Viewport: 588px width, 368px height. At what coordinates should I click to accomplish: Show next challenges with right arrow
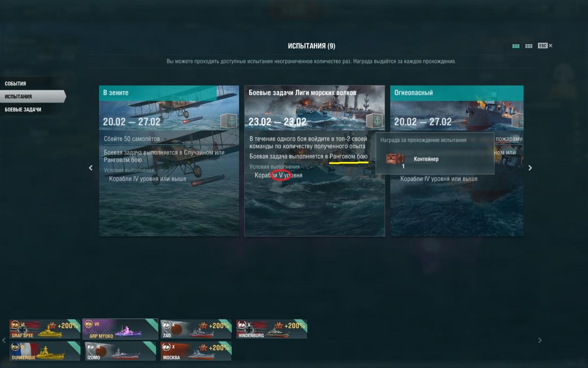tap(530, 168)
